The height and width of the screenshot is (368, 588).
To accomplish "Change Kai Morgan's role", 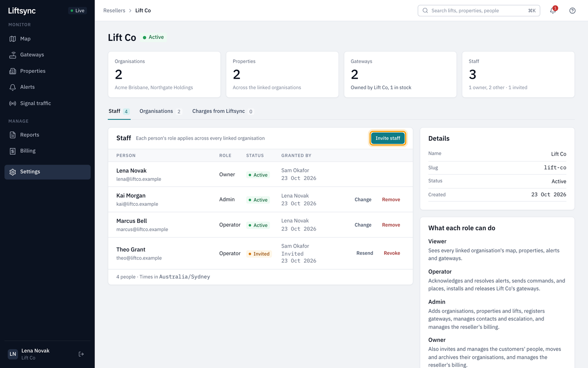I will 363,200.
